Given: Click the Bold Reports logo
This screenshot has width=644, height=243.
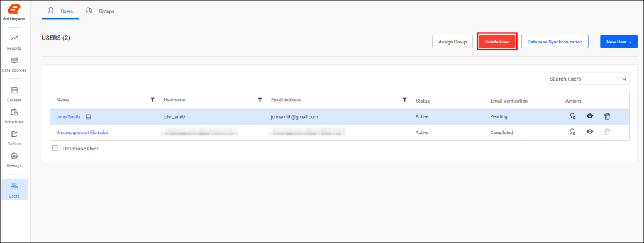Looking at the screenshot, I should click(14, 13).
